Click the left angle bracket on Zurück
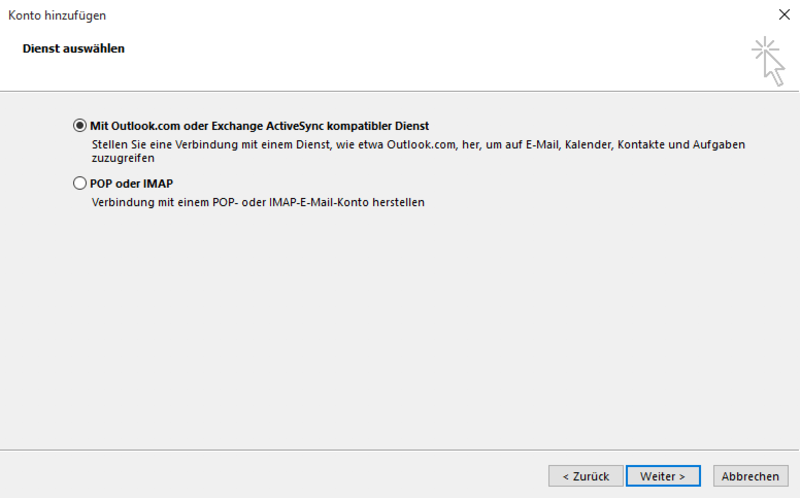This screenshot has width=800, height=498. (565, 477)
